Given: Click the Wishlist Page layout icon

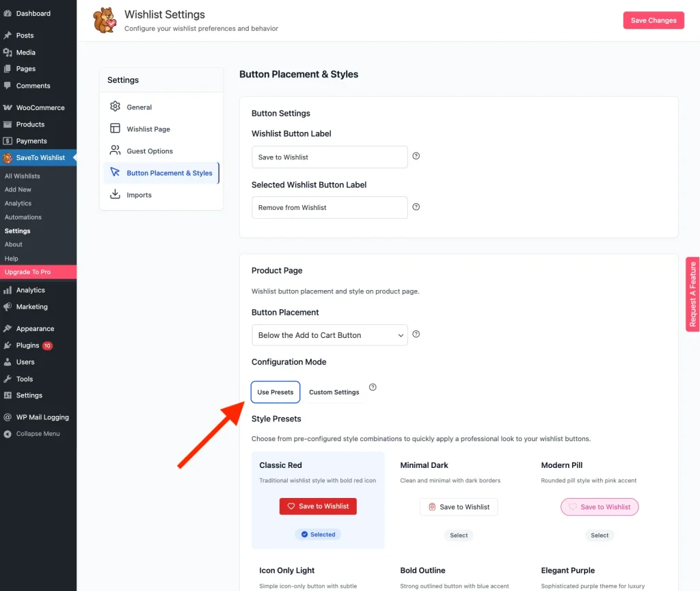Looking at the screenshot, I should (115, 129).
